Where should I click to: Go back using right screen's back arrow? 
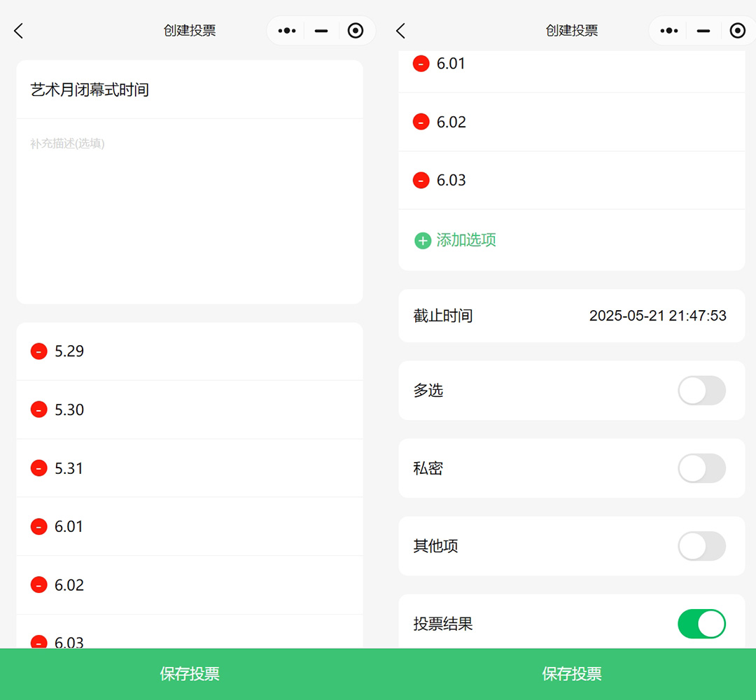pos(400,31)
